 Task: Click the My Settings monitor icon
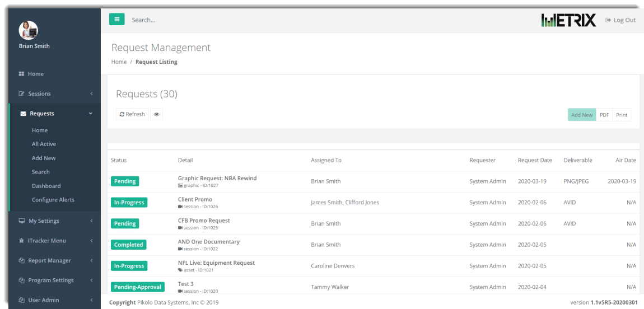click(x=22, y=221)
